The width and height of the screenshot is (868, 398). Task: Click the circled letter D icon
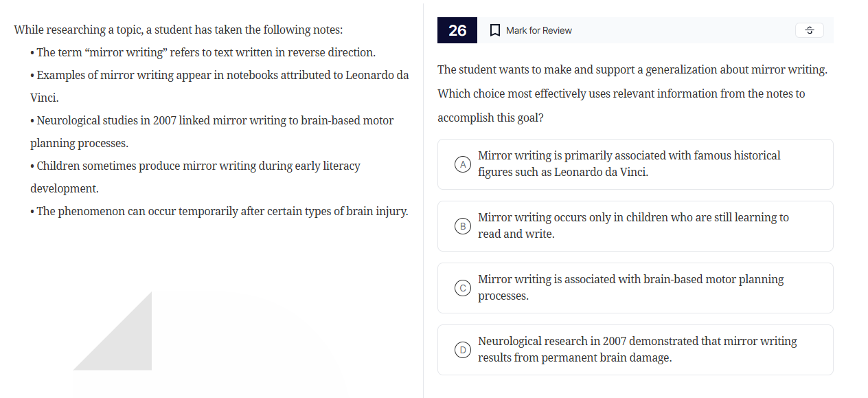pyautogui.click(x=462, y=349)
